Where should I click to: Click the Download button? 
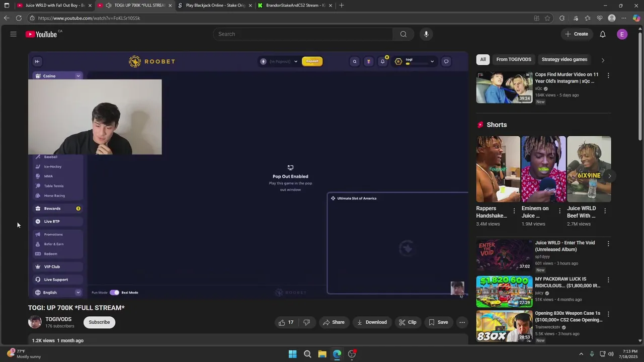click(372, 322)
